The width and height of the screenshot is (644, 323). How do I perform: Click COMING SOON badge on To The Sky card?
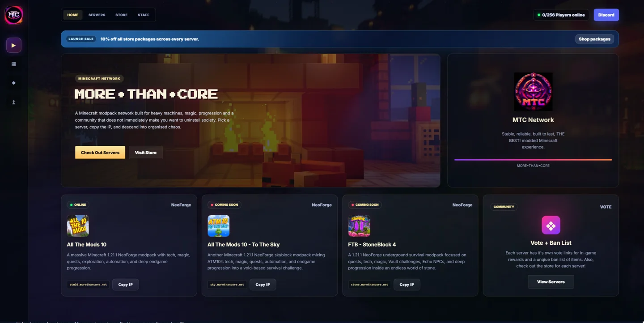pyautogui.click(x=224, y=205)
